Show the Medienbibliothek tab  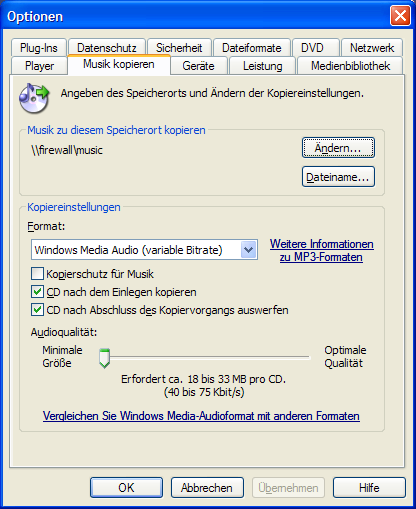[x=350, y=66]
